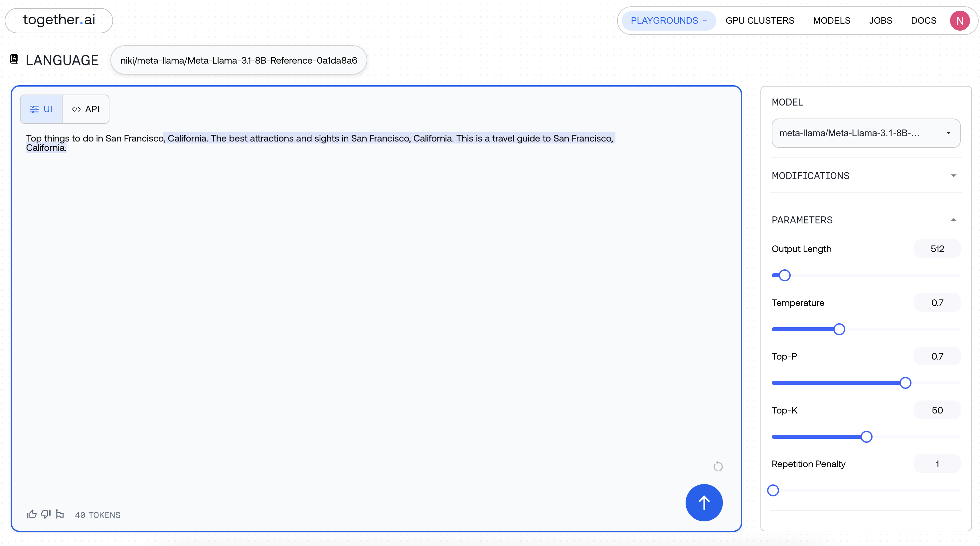Click the Top-K slider handle
Image resolution: width=980 pixels, height=546 pixels.
(867, 437)
